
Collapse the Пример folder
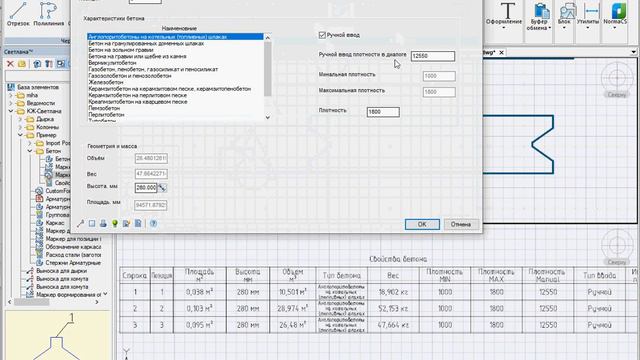tap(20, 135)
